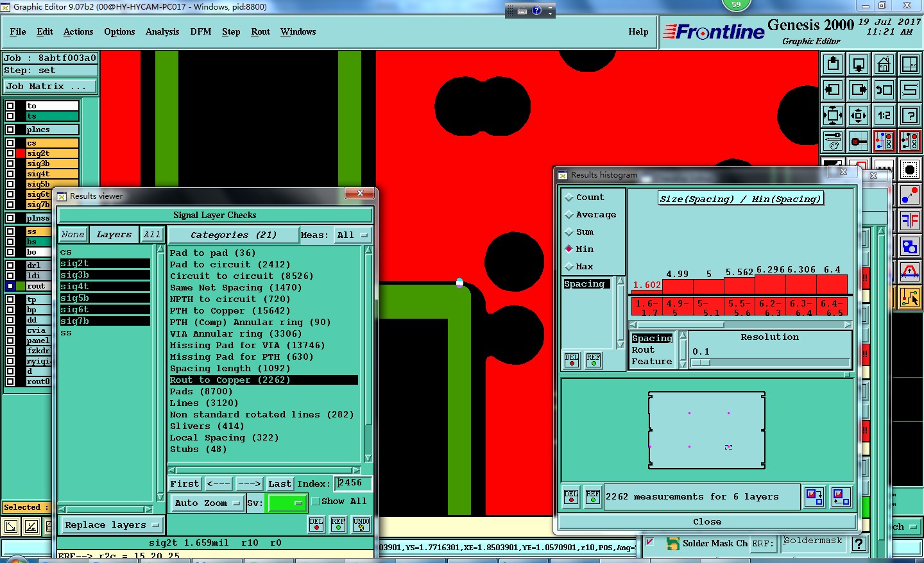The width and height of the screenshot is (924, 563).
Task: Click the red-blue dot move feature icon
Action: 910,195
